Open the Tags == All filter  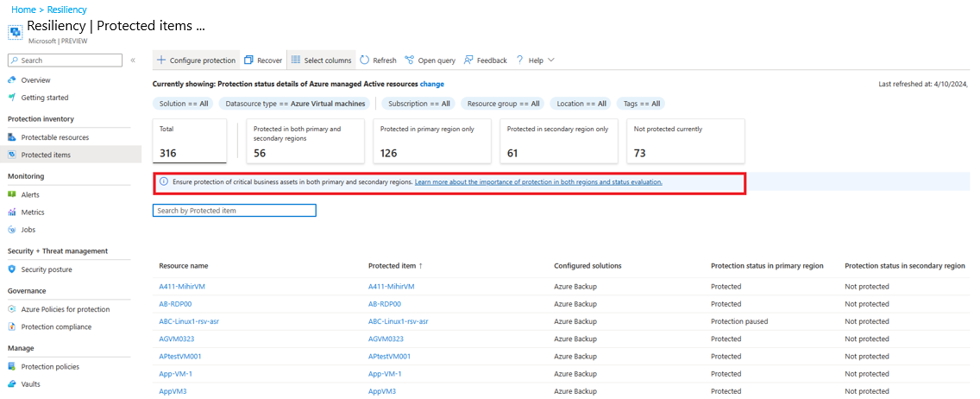pyautogui.click(x=641, y=103)
